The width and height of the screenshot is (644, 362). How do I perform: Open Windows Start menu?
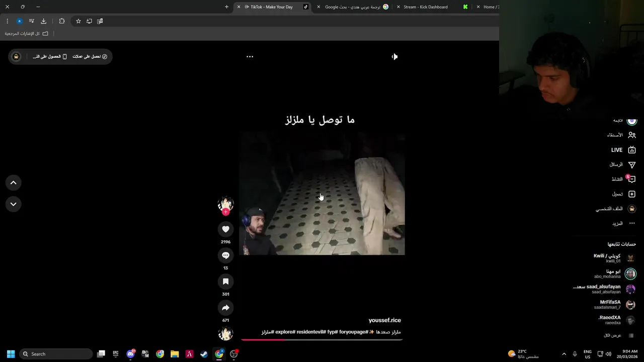coord(11,354)
